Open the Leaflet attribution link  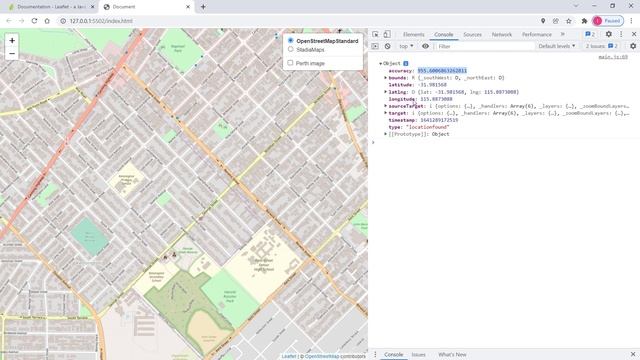coord(289,356)
